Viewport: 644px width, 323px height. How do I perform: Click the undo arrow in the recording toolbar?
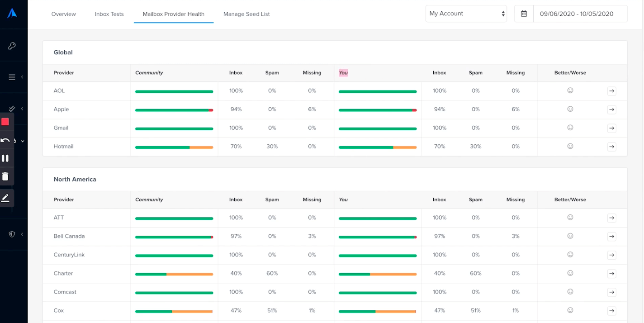click(x=5, y=140)
